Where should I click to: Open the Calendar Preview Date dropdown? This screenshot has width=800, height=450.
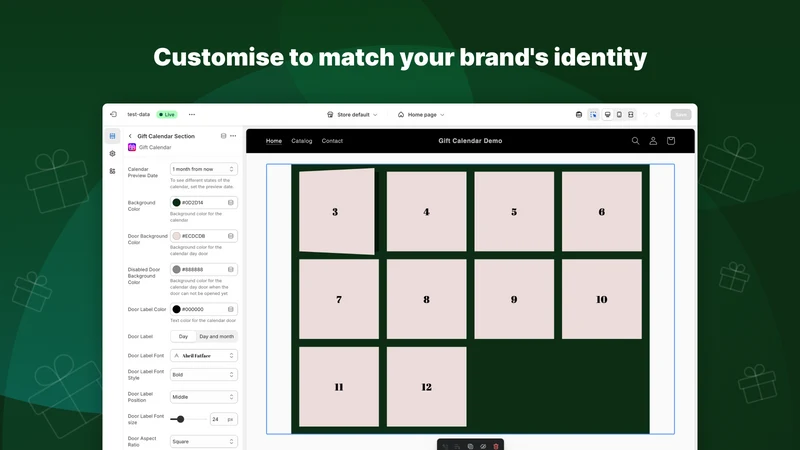point(204,169)
